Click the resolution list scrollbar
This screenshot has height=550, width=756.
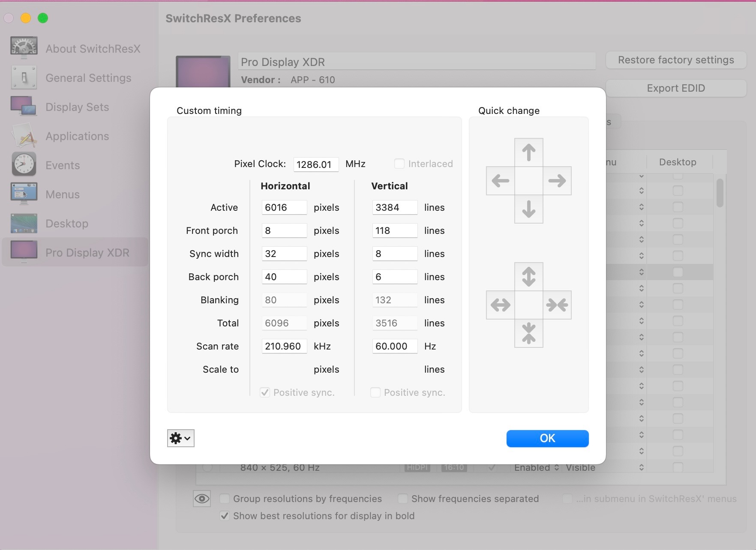click(720, 193)
